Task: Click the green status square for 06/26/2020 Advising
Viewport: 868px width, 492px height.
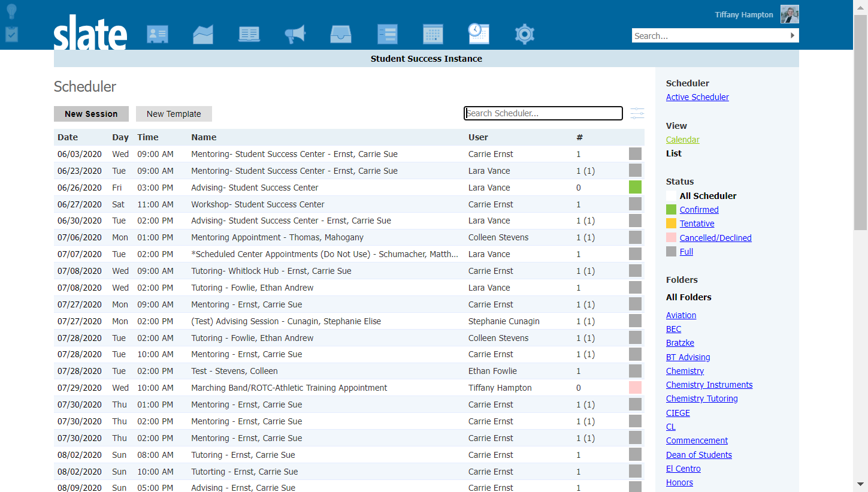Action: pos(635,187)
